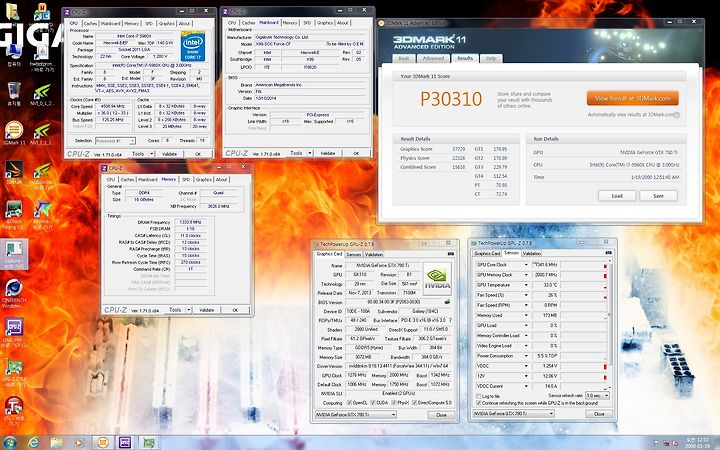The height and width of the screenshot is (450, 720).
Task: Toggle the OpenCL checkbox in GPU-Z
Action: click(349, 403)
